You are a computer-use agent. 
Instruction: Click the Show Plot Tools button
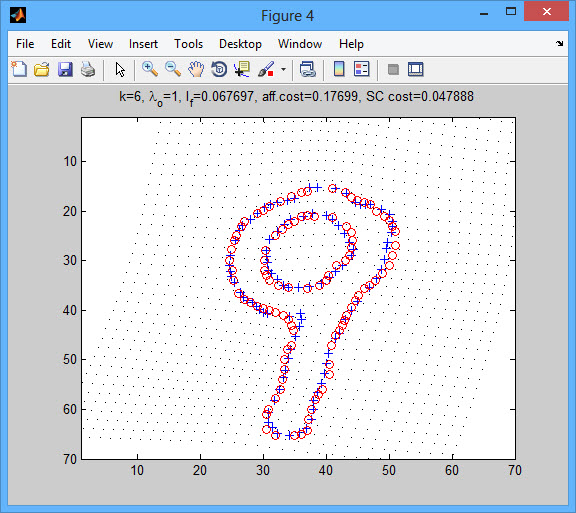coord(416,69)
